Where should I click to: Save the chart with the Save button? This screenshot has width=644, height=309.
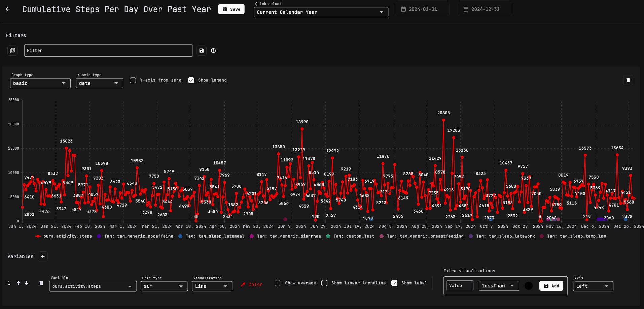(231, 9)
